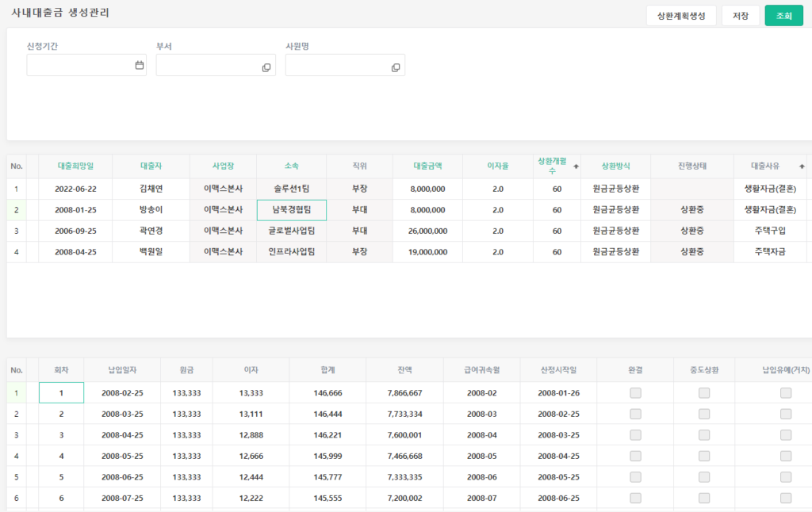Click the 부서 input field
The width and height of the screenshot is (812, 512).
coord(208,66)
